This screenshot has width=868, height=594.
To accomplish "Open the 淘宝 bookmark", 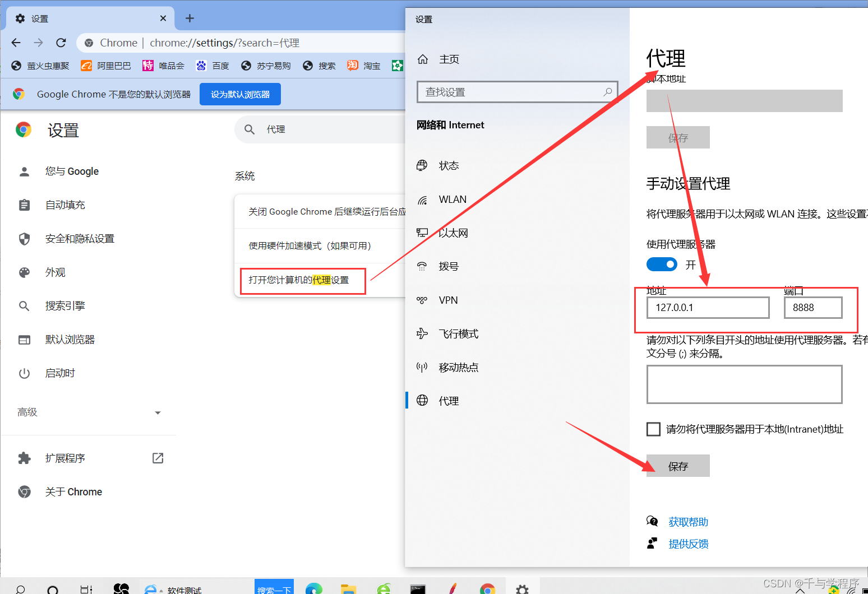I will pos(363,66).
